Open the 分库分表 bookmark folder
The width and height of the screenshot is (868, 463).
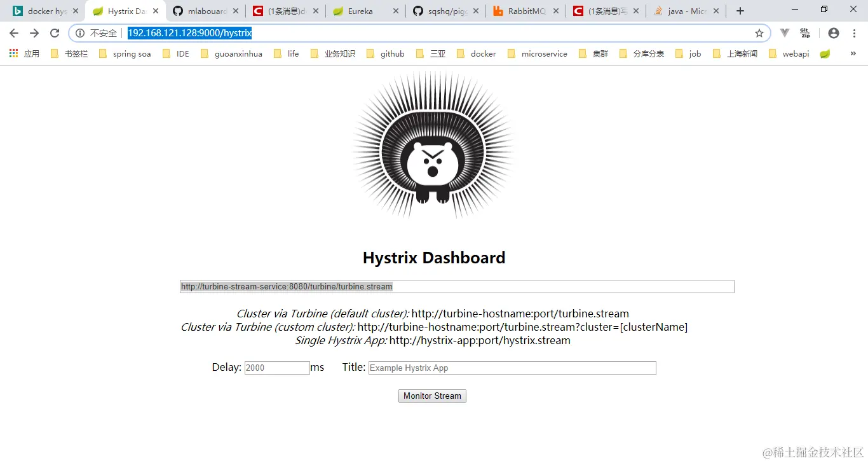642,53
